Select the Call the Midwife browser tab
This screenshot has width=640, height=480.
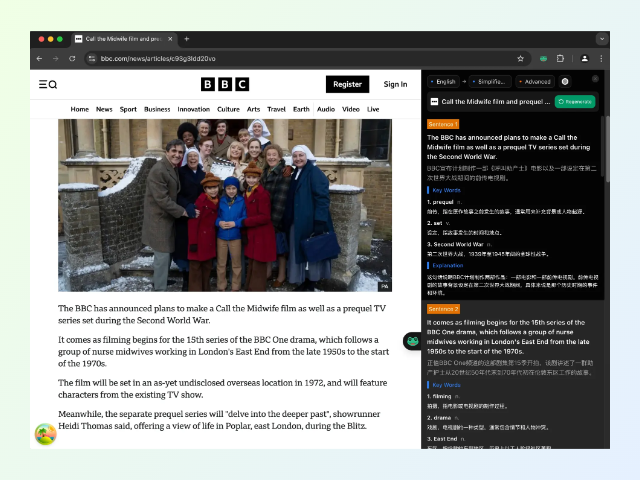click(x=124, y=39)
